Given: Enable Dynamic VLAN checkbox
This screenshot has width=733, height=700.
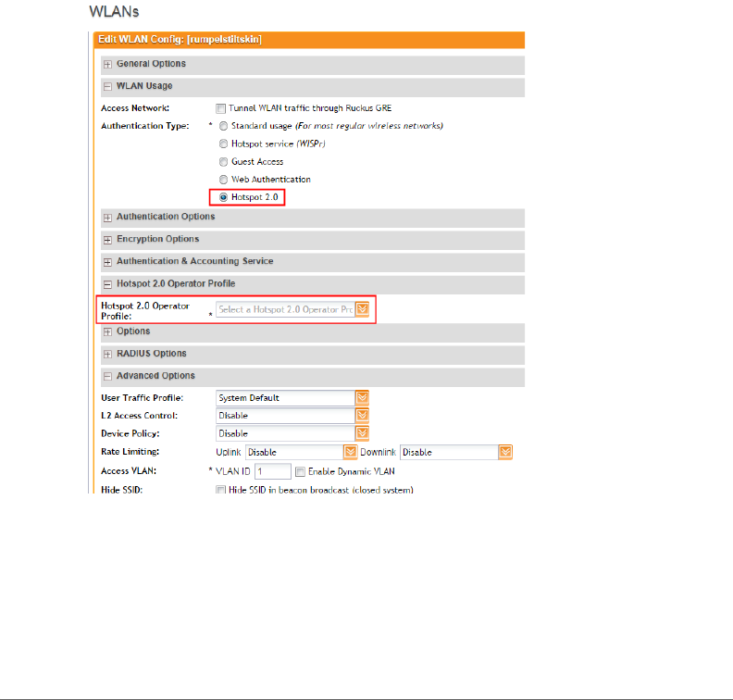Looking at the screenshot, I should point(300,472).
